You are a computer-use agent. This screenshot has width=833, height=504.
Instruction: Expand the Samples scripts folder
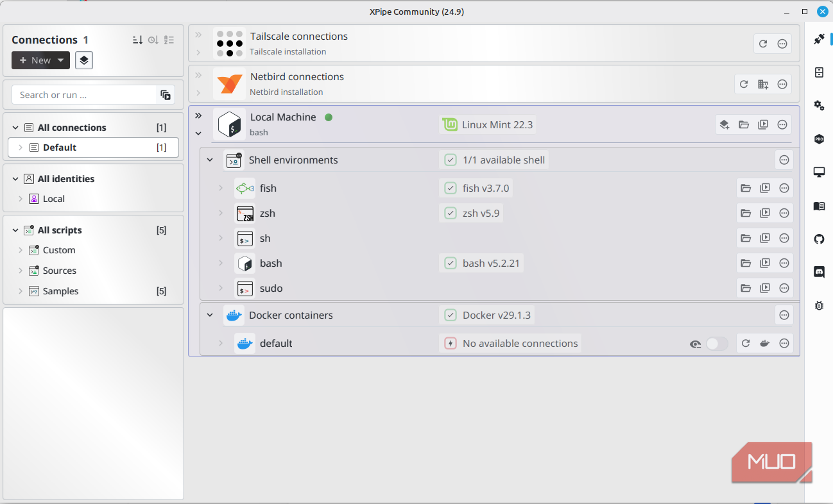(x=21, y=291)
